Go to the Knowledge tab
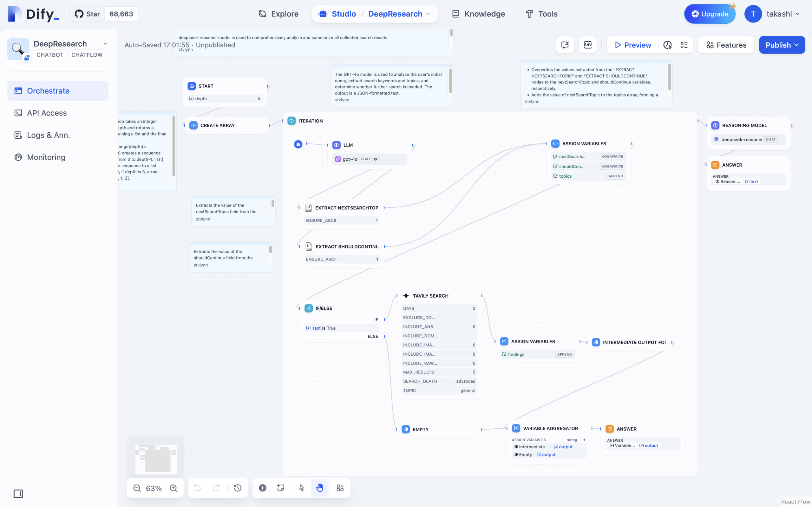The image size is (812, 507). click(478, 14)
